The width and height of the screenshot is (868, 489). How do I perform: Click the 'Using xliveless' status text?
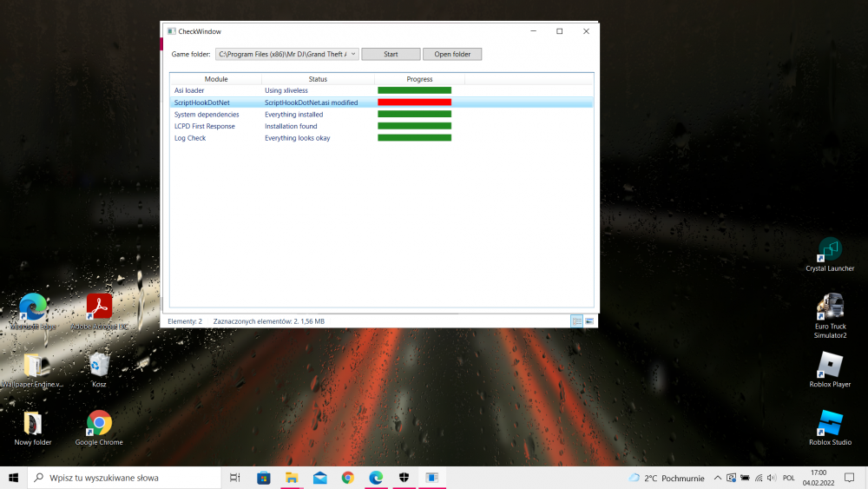point(286,90)
